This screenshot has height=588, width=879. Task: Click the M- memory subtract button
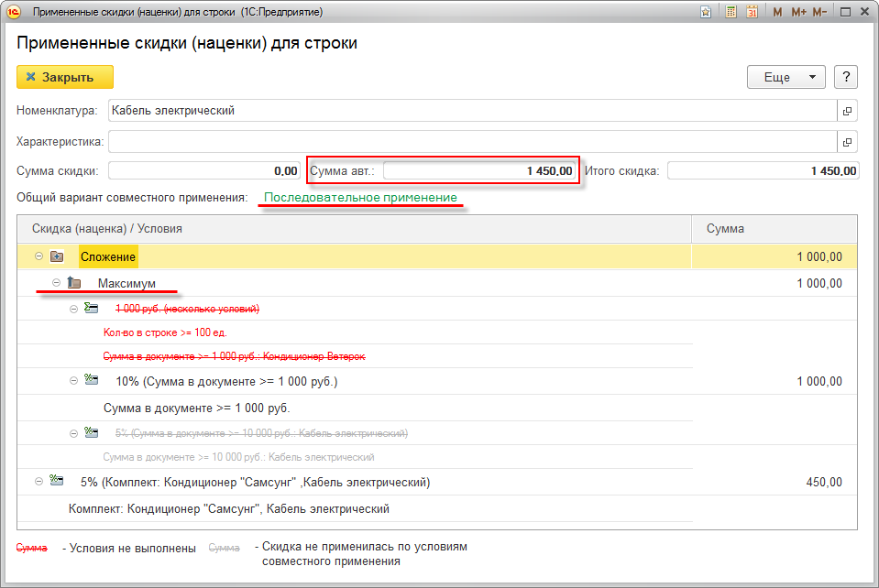tap(819, 12)
